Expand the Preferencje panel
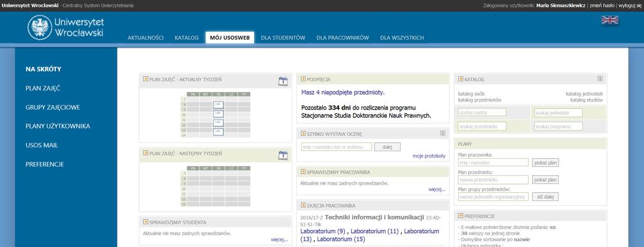This screenshot has height=247, width=644. (x=461, y=215)
